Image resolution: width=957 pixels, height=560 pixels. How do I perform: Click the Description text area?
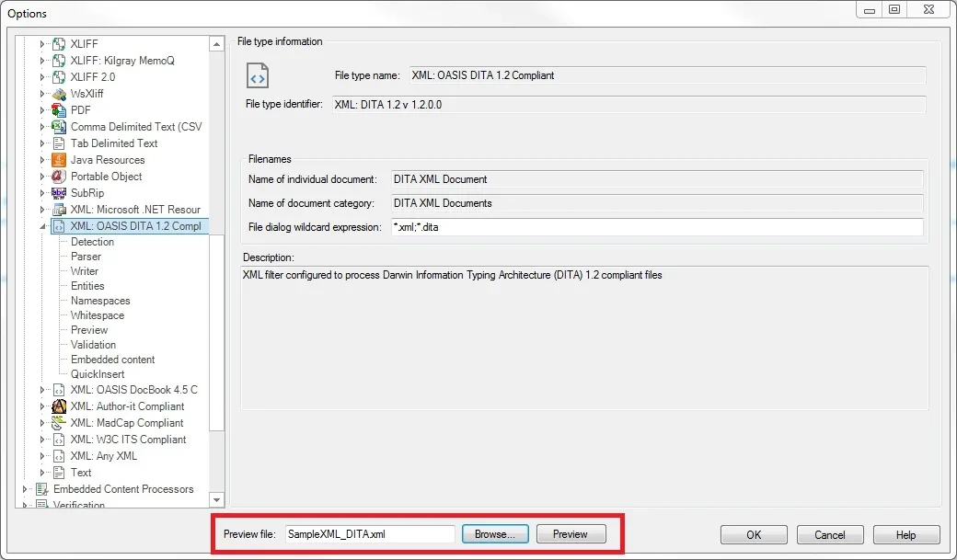584,338
